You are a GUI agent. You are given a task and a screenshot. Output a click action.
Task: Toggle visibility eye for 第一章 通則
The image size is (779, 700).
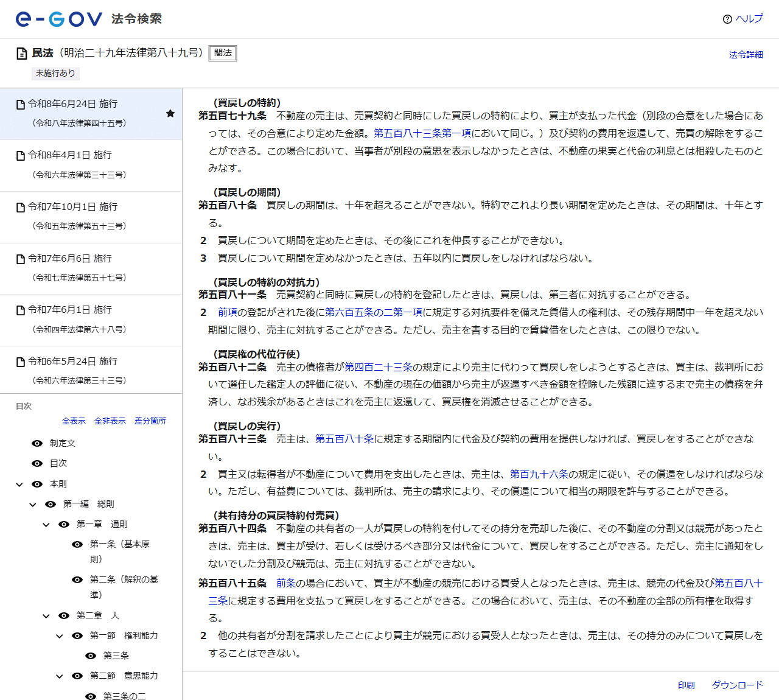[x=64, y=524]
